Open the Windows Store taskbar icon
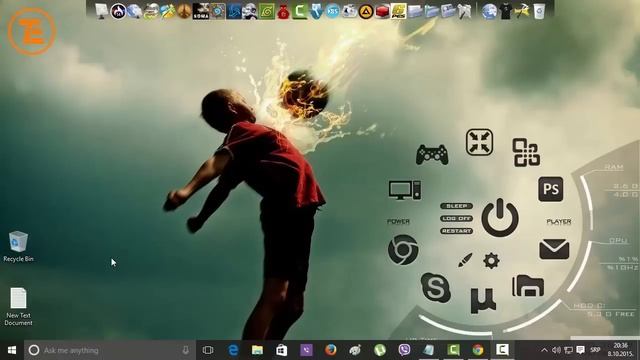 point(282,350)
